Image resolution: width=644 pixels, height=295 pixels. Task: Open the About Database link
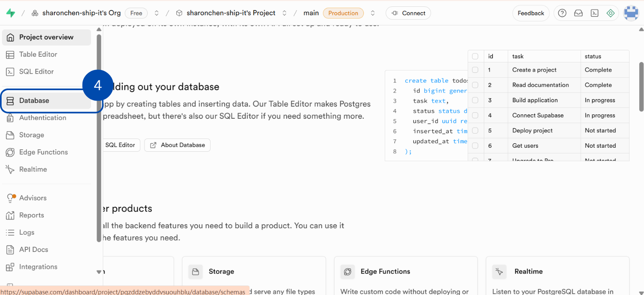click(x=178, y=145)
